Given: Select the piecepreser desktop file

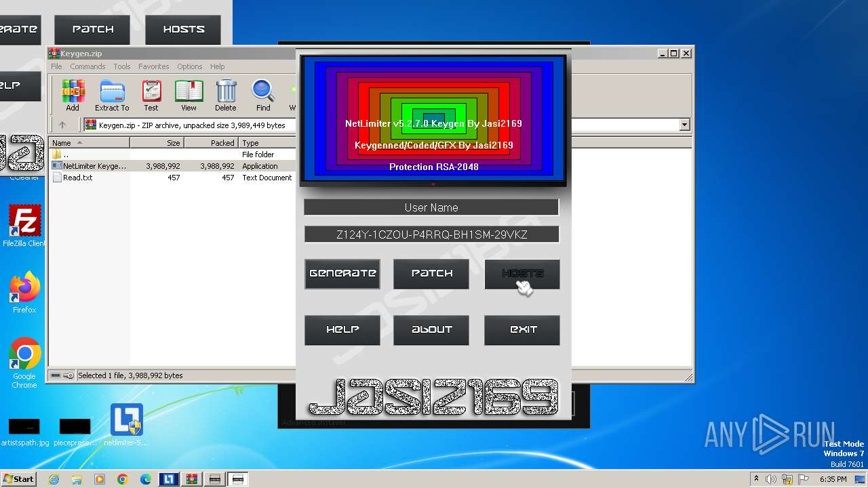Looking at the screenshot, I should pyautogui.click(x=75, y=432).
